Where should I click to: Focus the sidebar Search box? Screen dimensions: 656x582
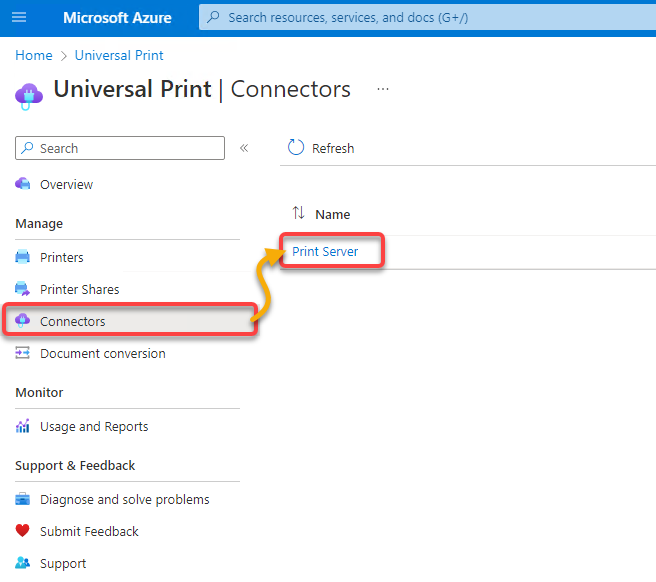(120, 148)
